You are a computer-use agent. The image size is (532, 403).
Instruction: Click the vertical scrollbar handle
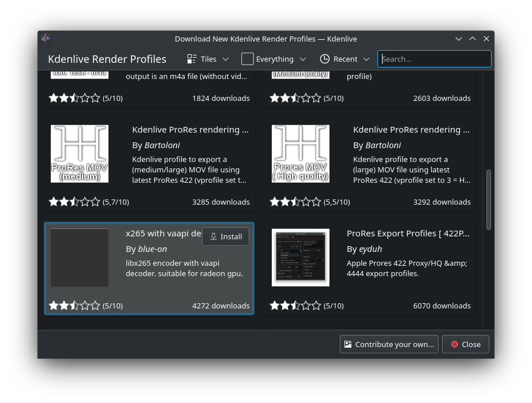pos(489,200)
